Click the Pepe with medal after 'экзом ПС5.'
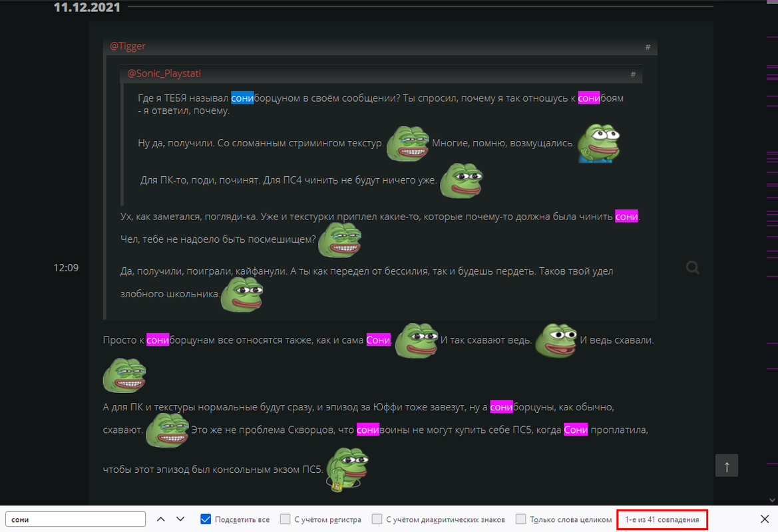Image resolution: width=778 pixels, height=532 pixels. coord(347,469)
